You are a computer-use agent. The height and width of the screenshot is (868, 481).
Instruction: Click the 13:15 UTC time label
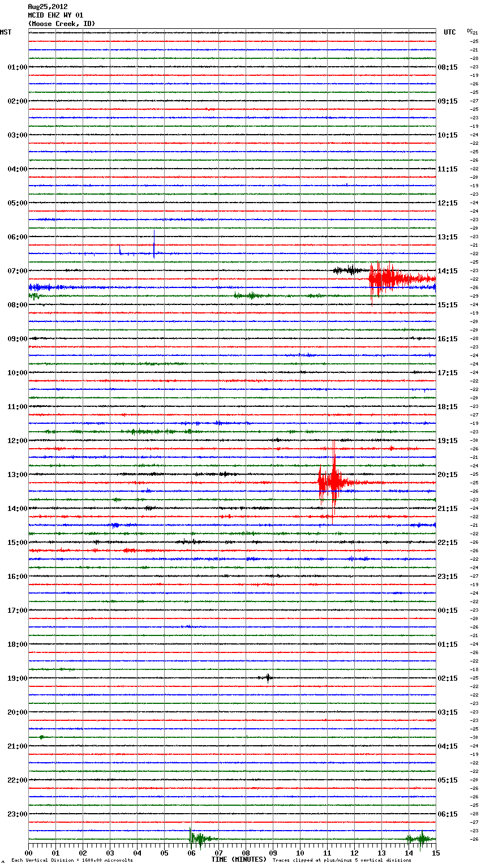tap(448, 237)
